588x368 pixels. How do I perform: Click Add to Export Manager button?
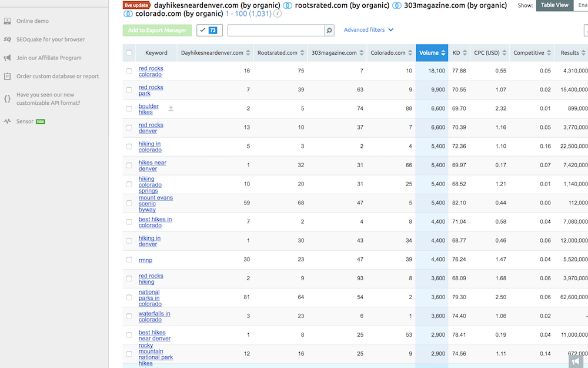pyautogui.click(x=157, y=31)
